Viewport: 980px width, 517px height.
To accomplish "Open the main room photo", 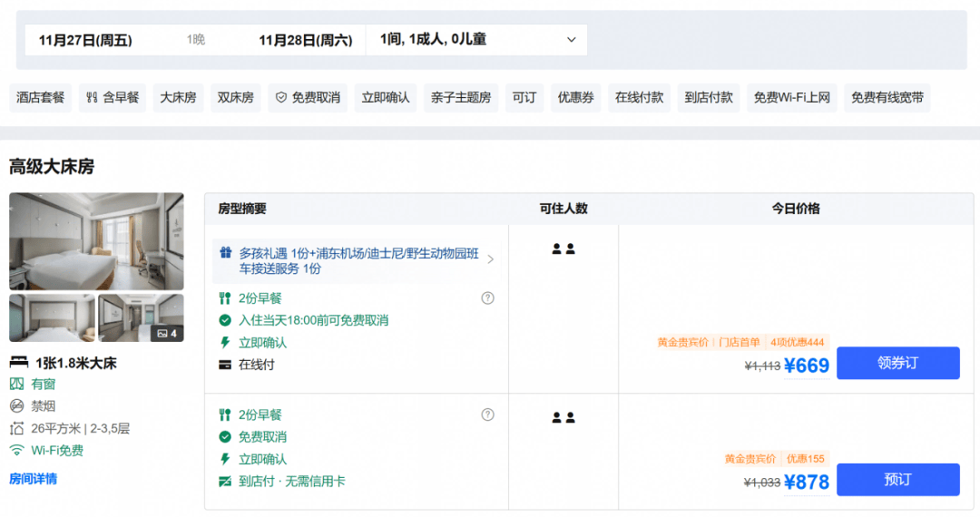I will pos(96,241).
